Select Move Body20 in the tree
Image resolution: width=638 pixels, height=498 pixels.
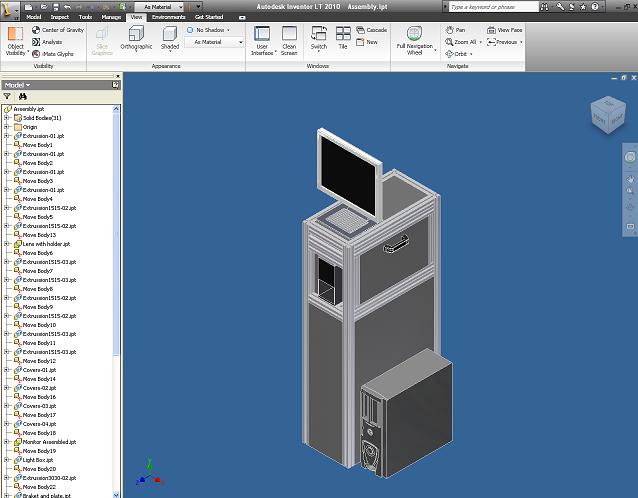click(39, 469)
